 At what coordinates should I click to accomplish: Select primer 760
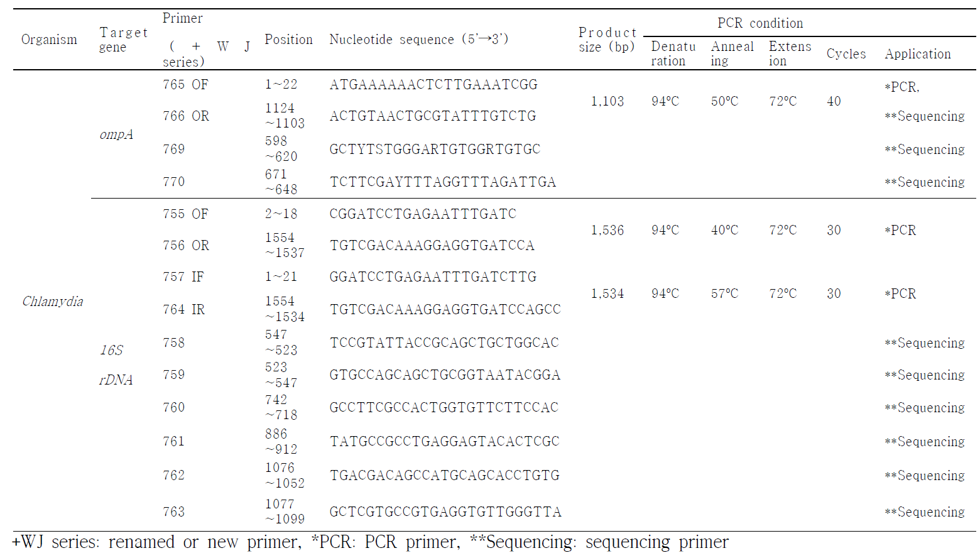coord(173,408)
